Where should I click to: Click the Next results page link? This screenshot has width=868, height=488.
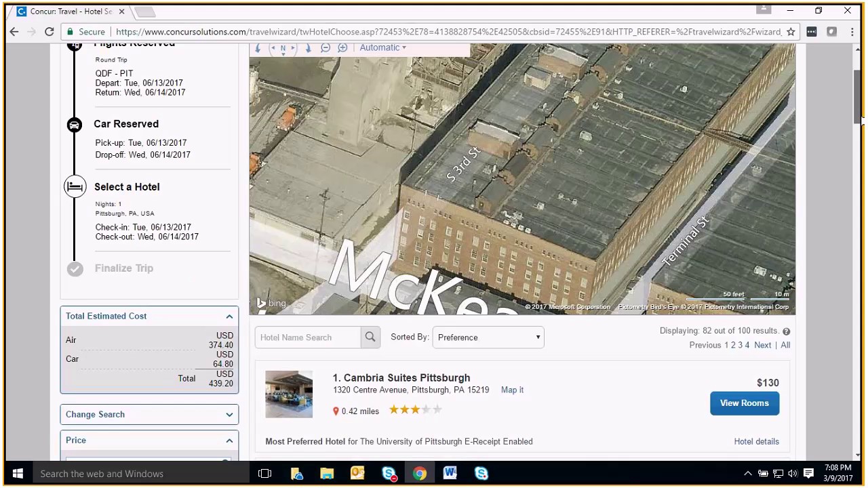[x=763, y=345]
